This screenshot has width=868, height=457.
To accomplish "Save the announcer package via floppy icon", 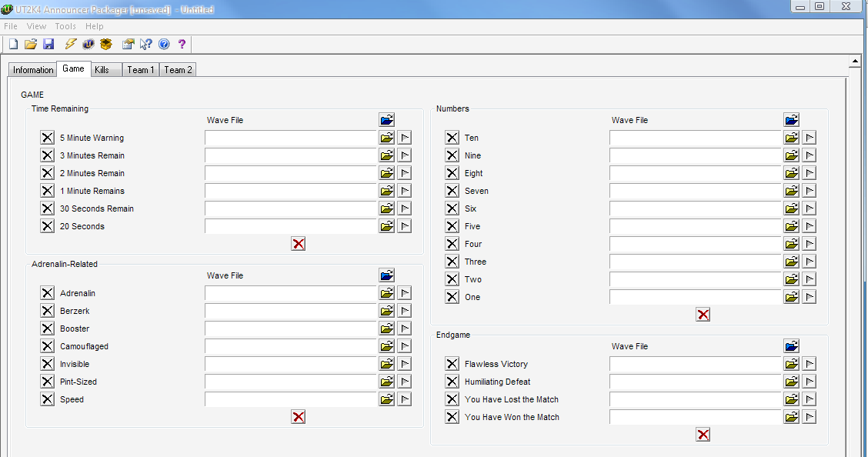I will [48, 45].
